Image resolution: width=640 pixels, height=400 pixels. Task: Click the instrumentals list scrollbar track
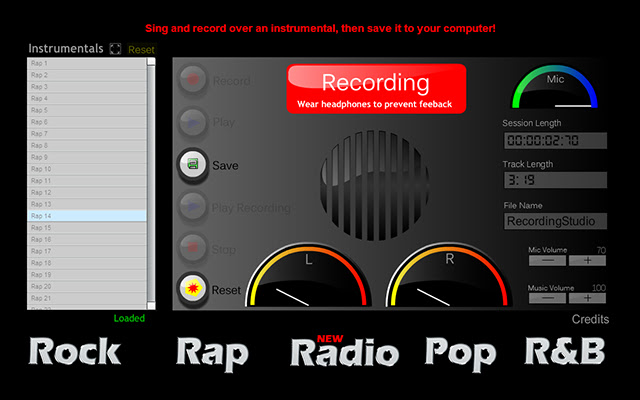(x=151, y=184)
